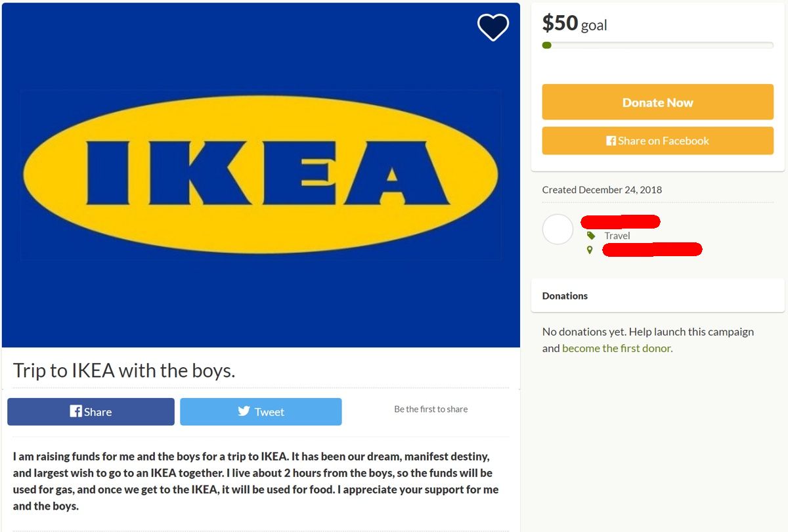
Task: Click the organizer's empty avatar circle
Action: (x=558, y=229)
